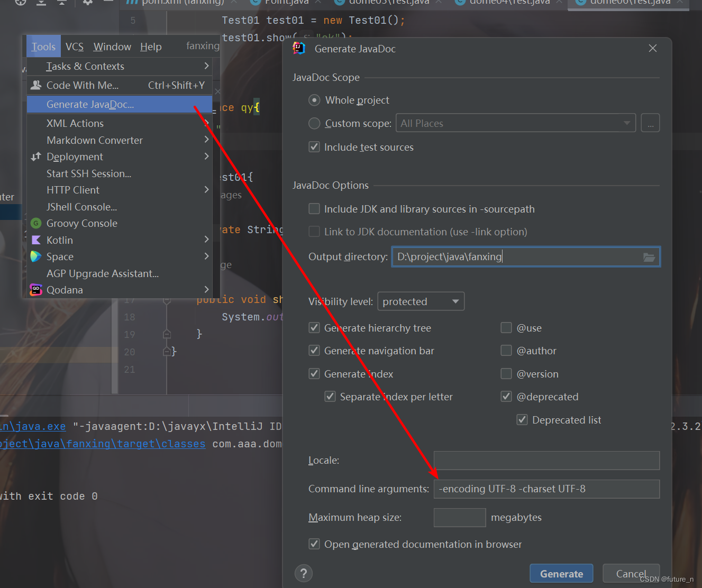
Task: Toggle Open generated documentation in browser
Action: coord(314,544)
